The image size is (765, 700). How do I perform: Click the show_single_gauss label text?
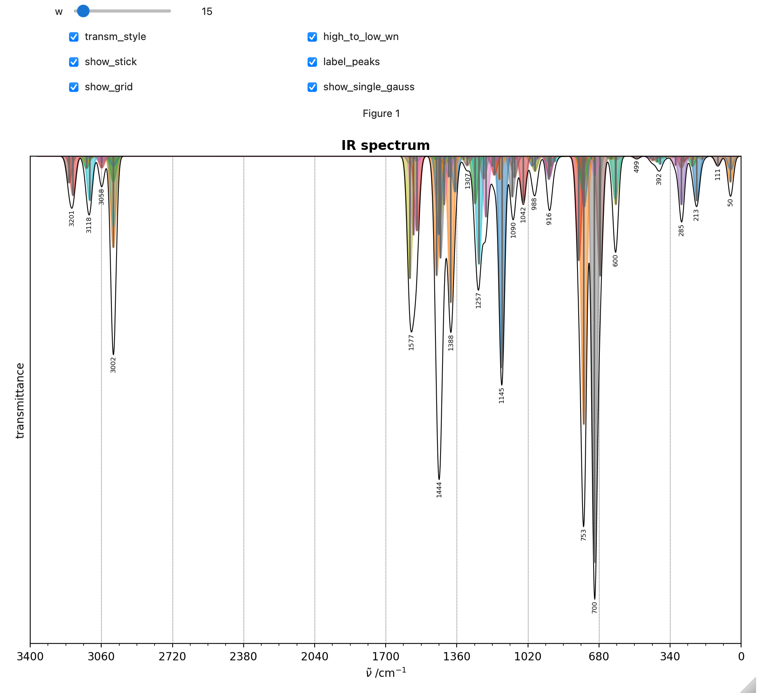coord(369,87)
